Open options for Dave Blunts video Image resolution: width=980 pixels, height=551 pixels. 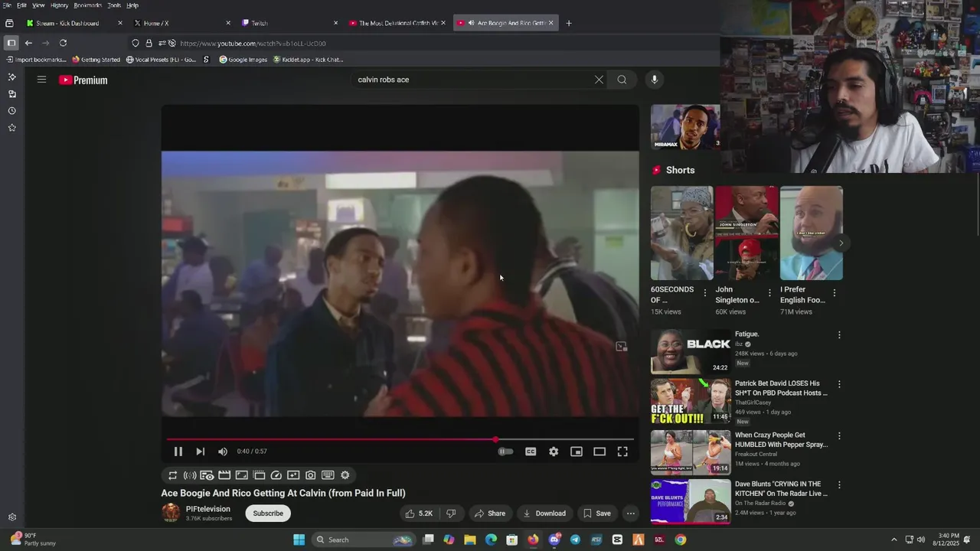tap(839, 485)
